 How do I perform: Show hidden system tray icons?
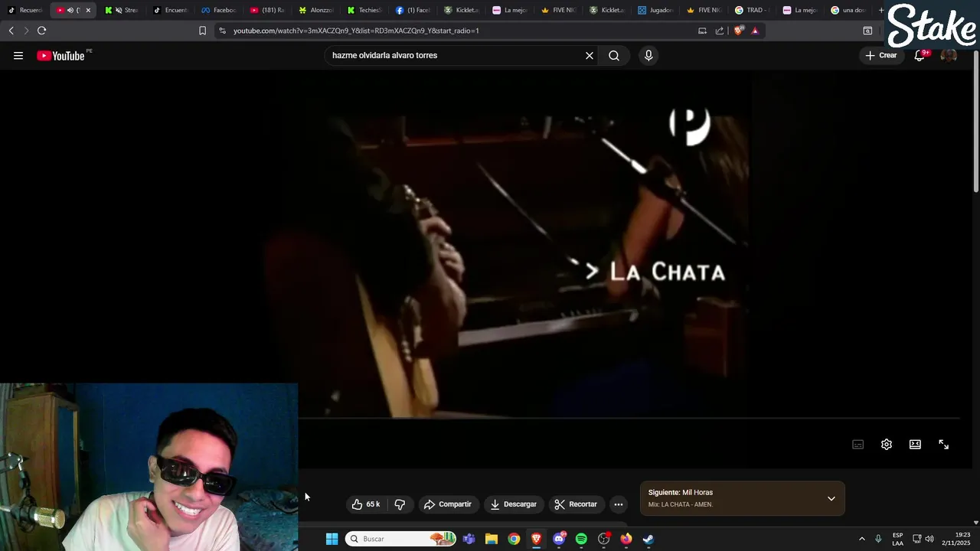pyautogui.click(x=861, y=539)
